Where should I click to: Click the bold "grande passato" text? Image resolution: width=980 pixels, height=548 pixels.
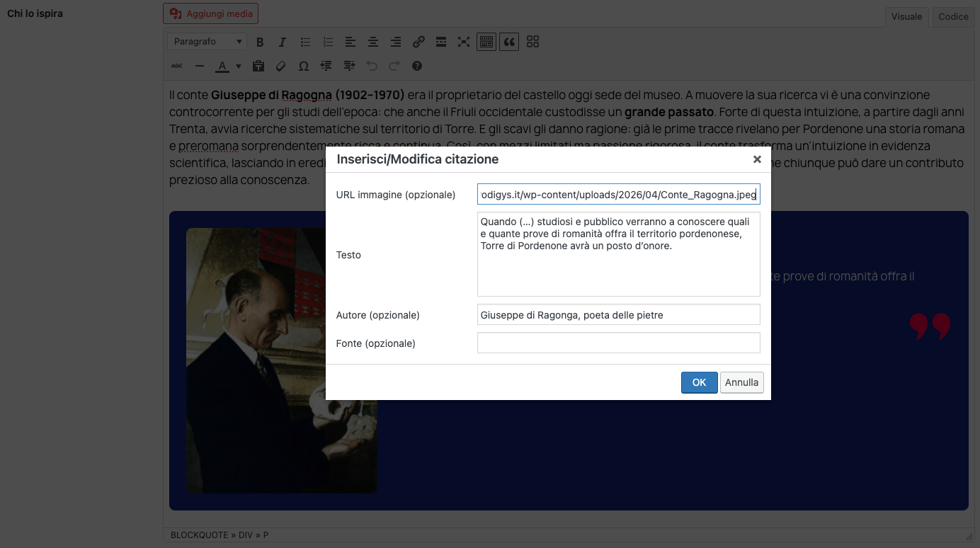[668, 112]
